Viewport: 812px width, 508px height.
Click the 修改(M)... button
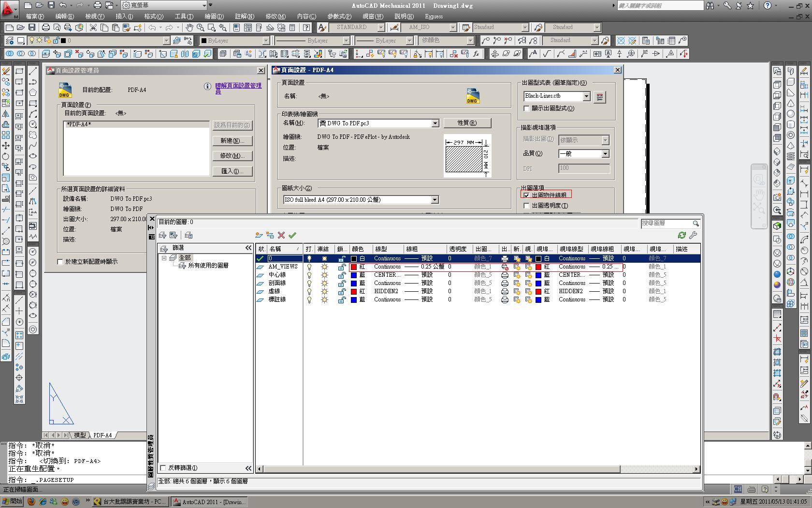(232, 156)
